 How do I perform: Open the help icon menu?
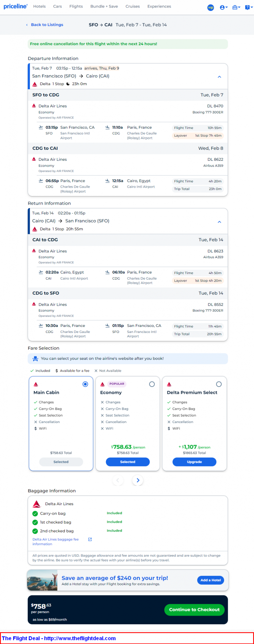tap(248, 8)
